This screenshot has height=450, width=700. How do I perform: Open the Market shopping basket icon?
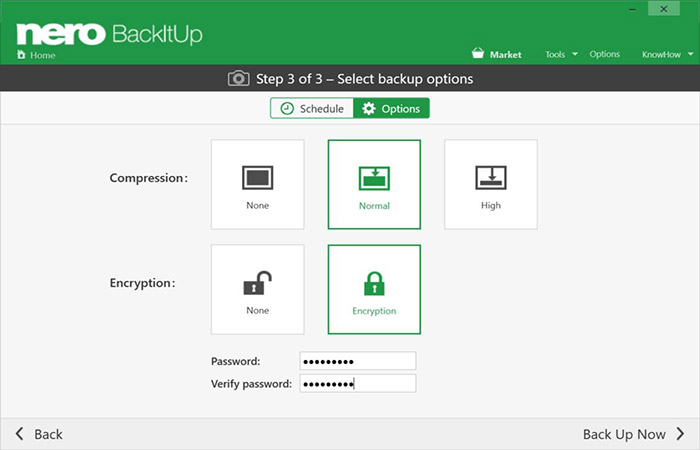pyautogui.click(x=478, y=54)
